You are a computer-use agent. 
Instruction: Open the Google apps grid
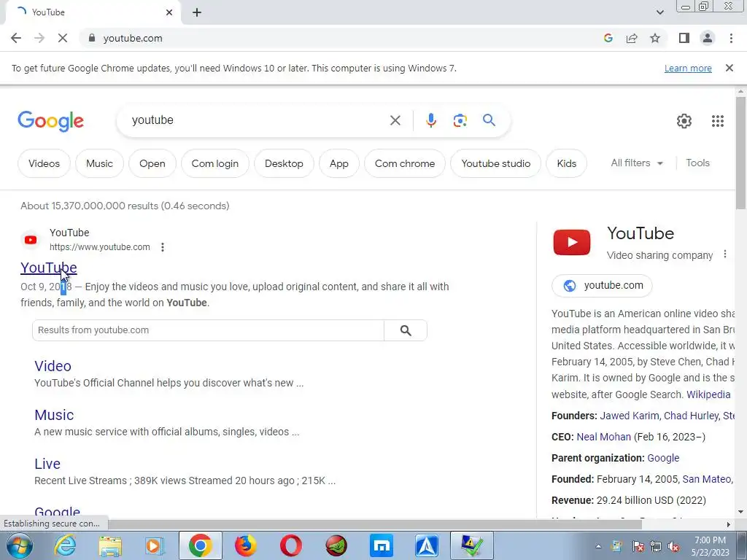tap(718, 121)
